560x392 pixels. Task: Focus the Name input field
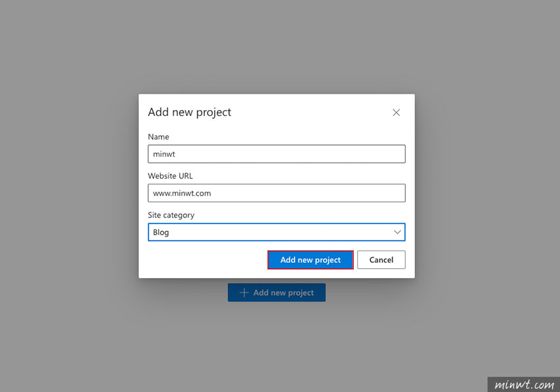click(277, 154)
